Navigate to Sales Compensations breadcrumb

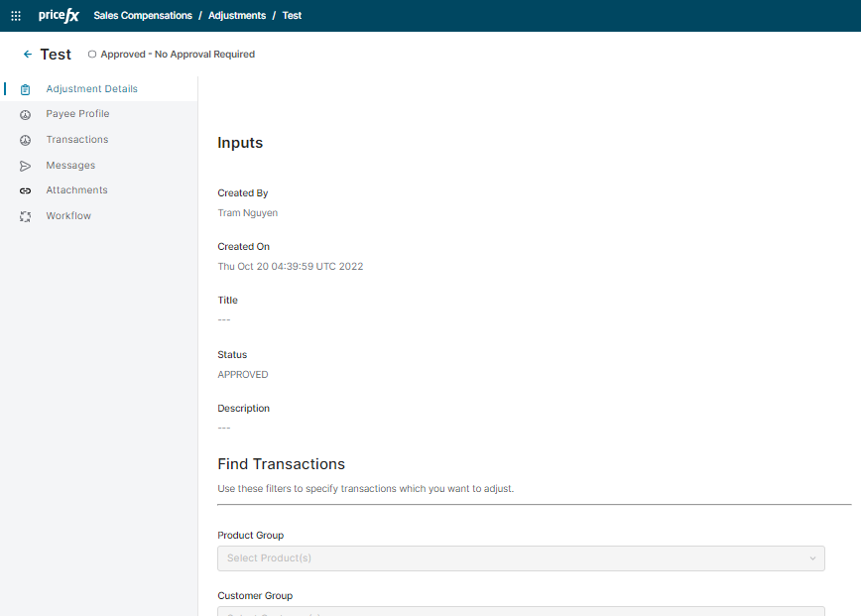pos(143,16)
